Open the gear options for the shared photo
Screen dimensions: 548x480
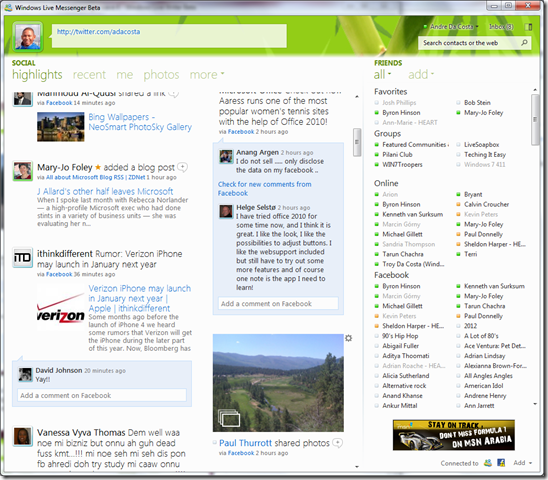point(348,338)
